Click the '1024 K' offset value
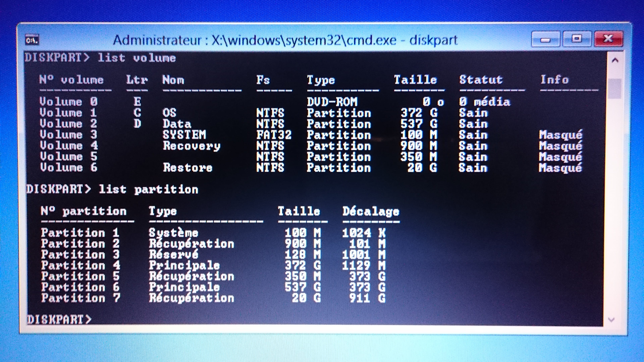This screenshot has width=644, height=362. (364, 233)
